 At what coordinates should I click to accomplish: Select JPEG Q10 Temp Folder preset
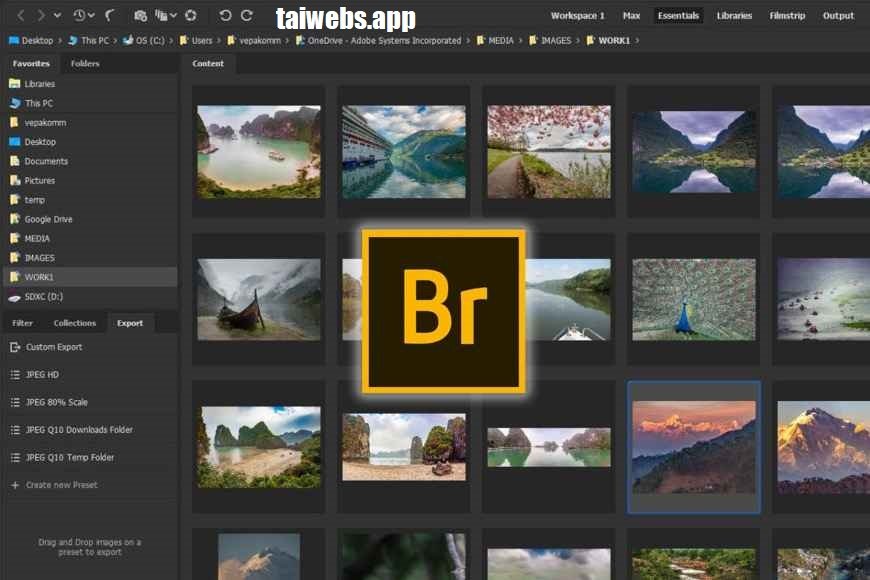[90, 457]
